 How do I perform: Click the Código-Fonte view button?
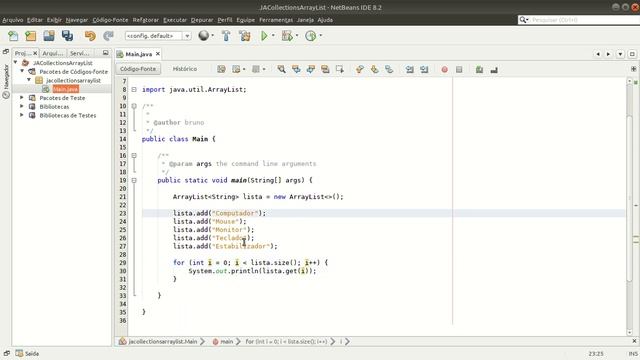138,69
